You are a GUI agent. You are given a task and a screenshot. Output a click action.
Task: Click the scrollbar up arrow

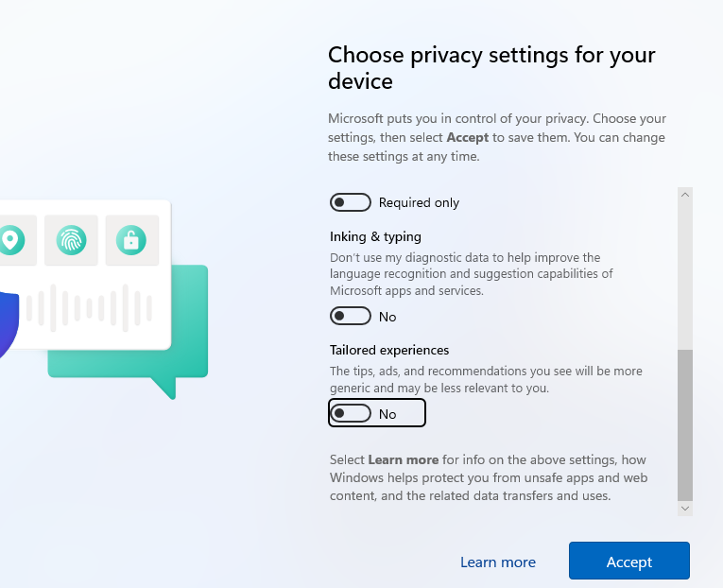click(x=685, y=195)
